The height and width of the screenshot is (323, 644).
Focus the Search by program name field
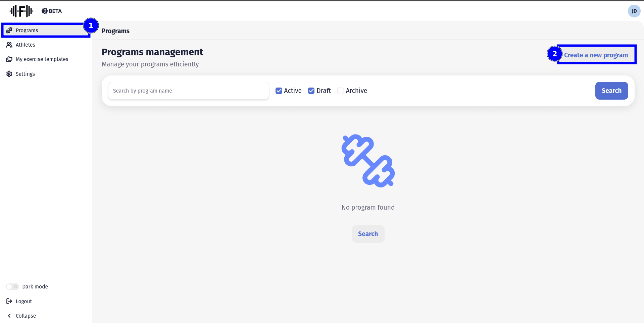(x=188, y=91)
